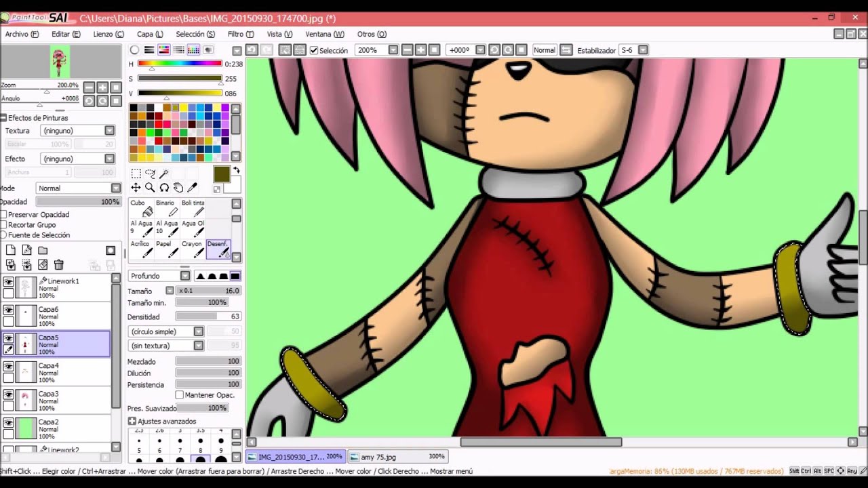Enable Recortar Grupo

(x=3, y=225)
